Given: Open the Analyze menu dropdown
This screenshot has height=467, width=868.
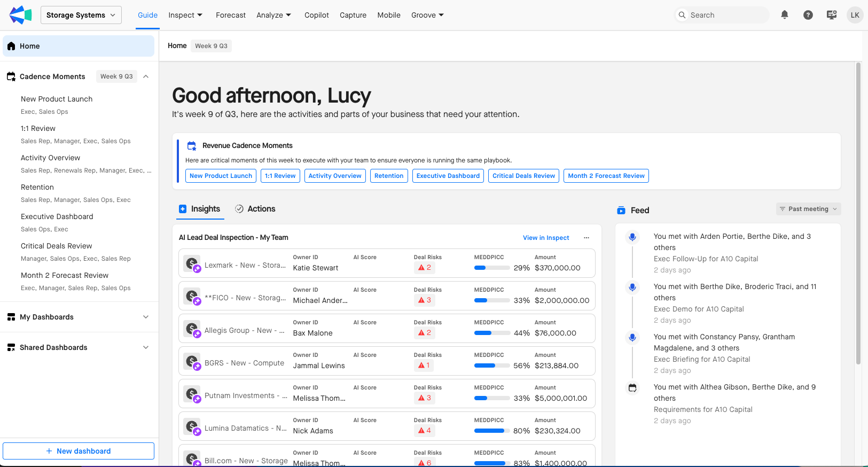Looking at the screenshot, I should pos(274,15).
